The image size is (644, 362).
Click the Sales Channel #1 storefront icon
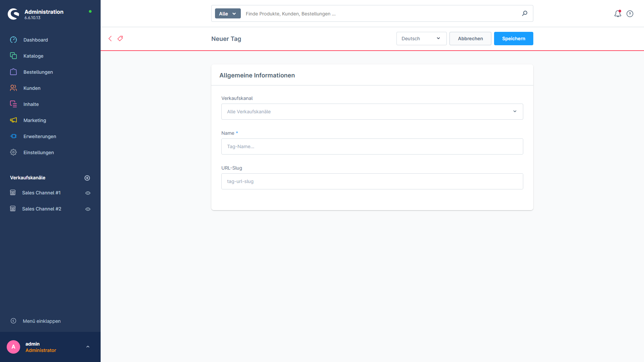[x=13, y=193]
